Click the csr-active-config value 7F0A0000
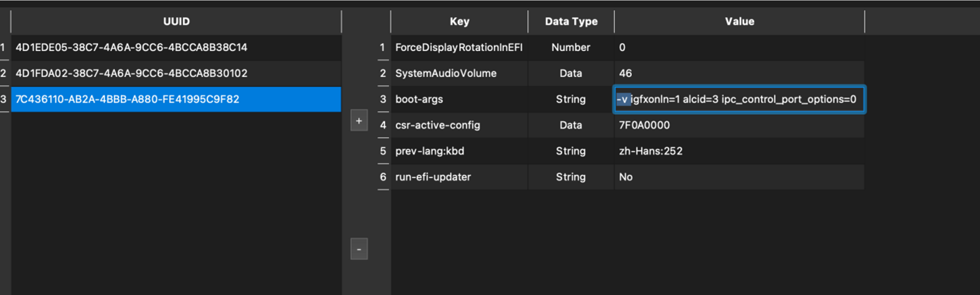This screenshot has width=980, height=295. click(644, 125)
